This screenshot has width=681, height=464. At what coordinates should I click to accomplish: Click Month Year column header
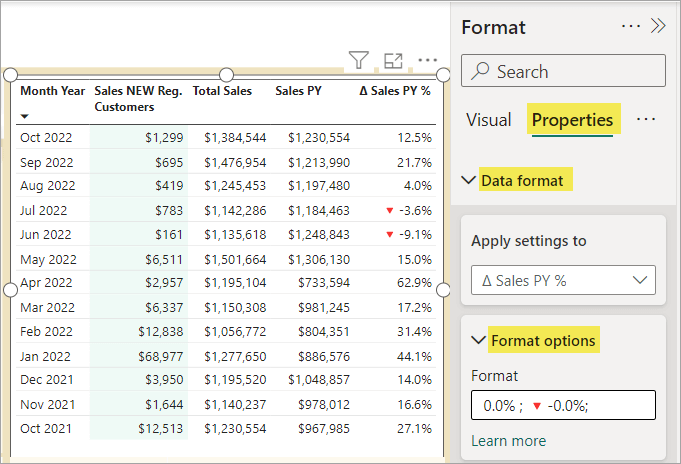(53, 91)
